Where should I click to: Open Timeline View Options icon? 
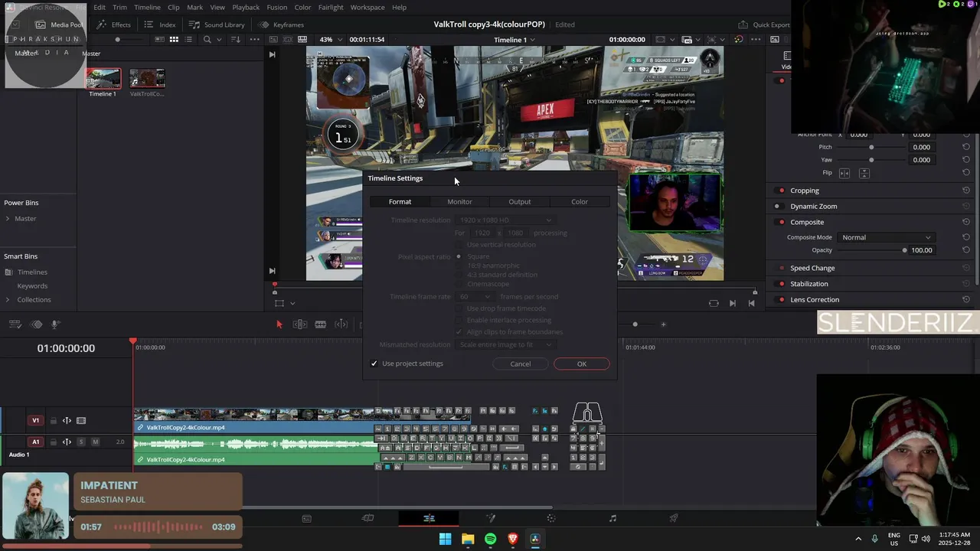pos(15,324)
